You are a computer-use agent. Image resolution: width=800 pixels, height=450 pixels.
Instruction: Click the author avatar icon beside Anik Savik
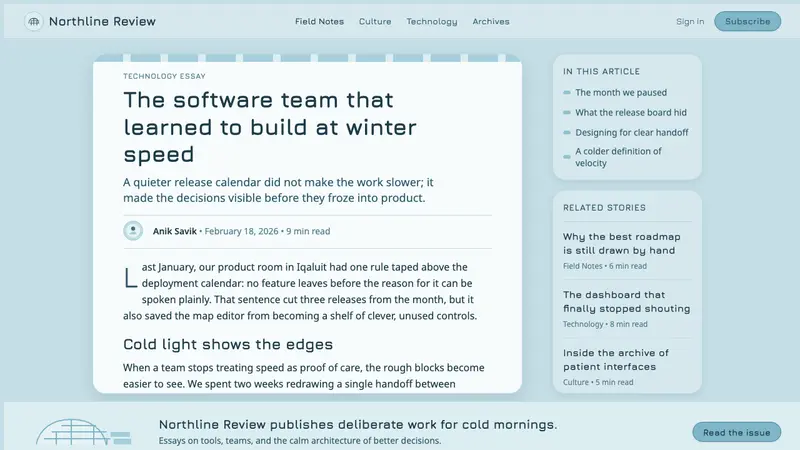click(133, 231)
